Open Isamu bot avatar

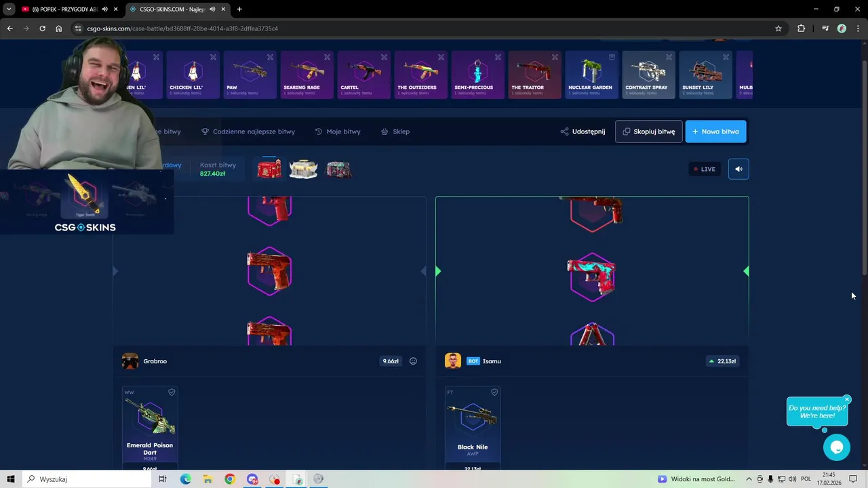pos(453,361)
